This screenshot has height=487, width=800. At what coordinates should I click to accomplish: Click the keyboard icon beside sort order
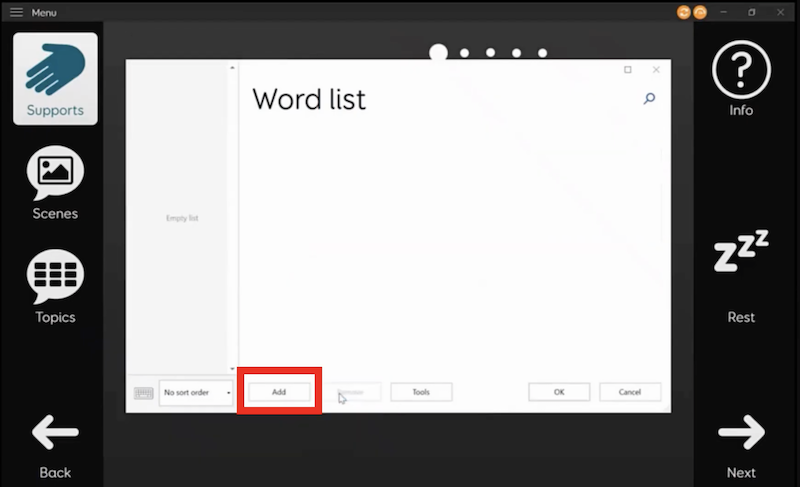(143, 393)
